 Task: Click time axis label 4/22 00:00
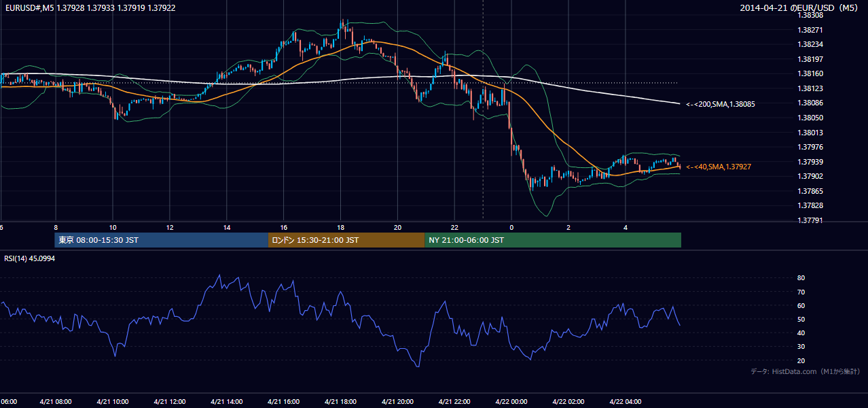511,402
